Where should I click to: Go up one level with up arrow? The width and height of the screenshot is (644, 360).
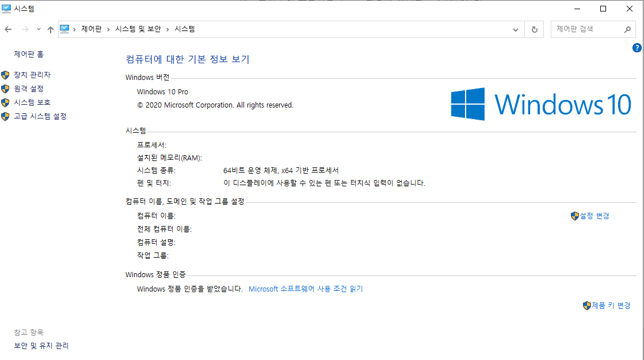pyautogui.click(x=51, y=29)
